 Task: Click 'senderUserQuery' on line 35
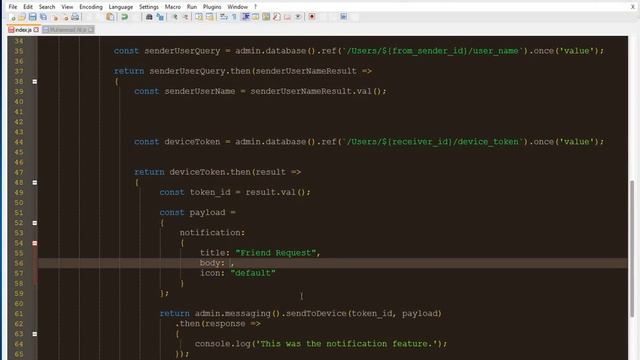coord(182,51)
